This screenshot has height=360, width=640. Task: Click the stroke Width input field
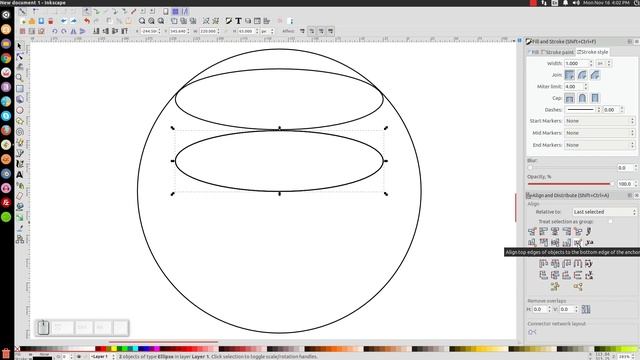click(x=576, y=64)
